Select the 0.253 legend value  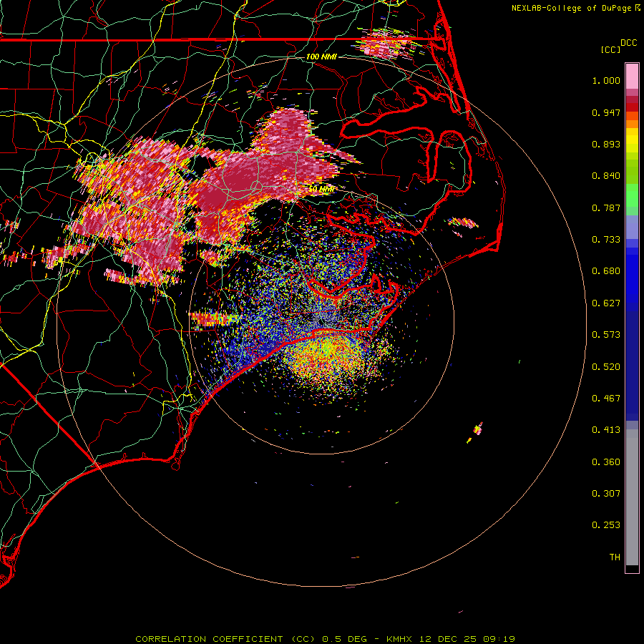coord(606,525)
